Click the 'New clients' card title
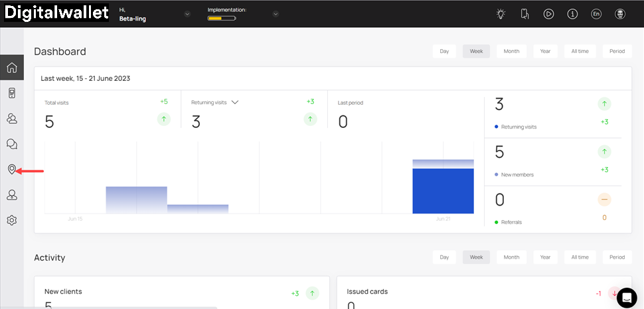 point(63,292)
